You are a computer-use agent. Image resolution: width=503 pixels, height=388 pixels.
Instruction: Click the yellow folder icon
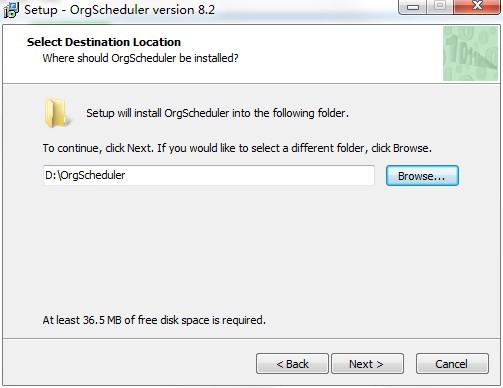[x=56, y=113]
